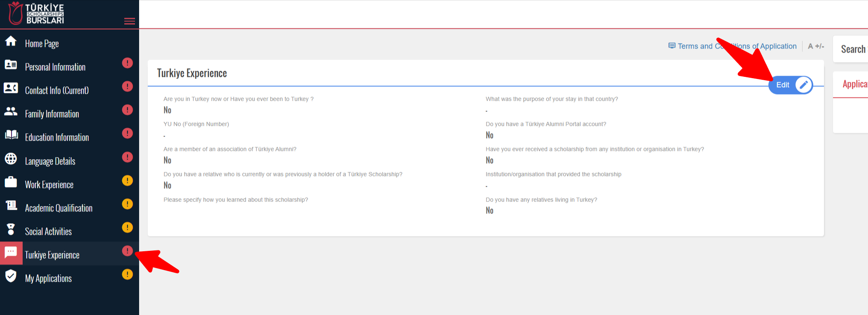
Task: Click the Home Page house icon
Action: (x=11, y=41)
